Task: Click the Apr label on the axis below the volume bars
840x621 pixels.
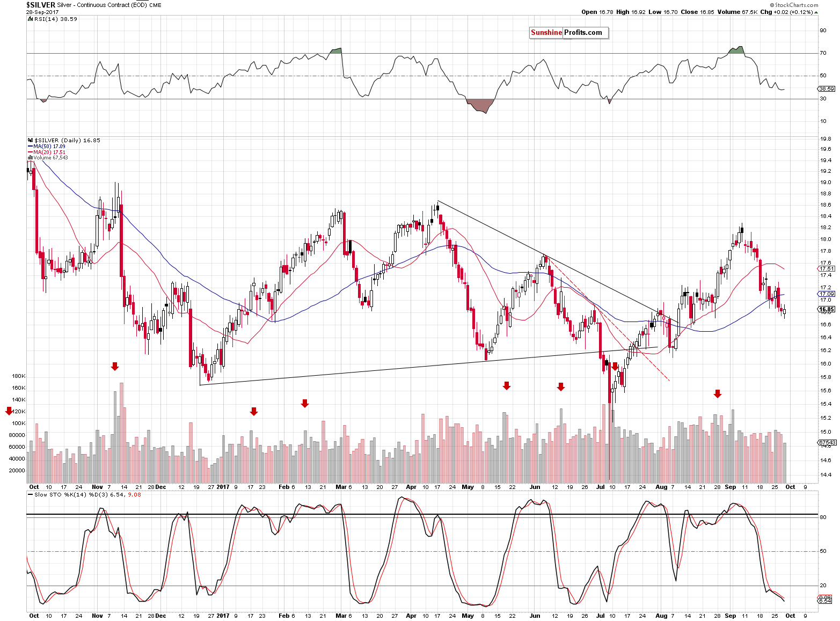Action: (411, 487)
